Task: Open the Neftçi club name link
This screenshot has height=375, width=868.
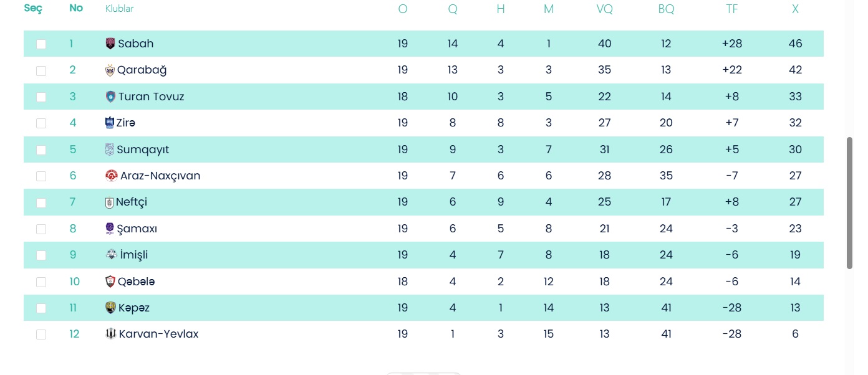Action: (132, 202)
